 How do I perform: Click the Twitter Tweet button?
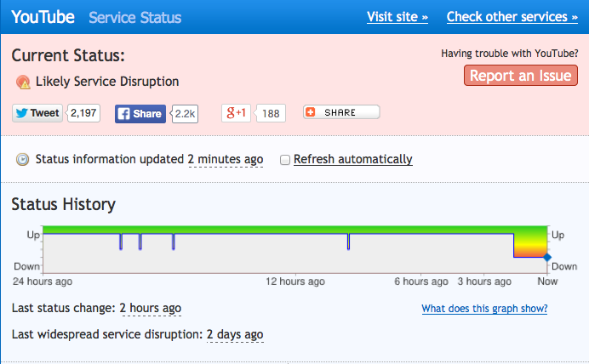click(37, 113)
